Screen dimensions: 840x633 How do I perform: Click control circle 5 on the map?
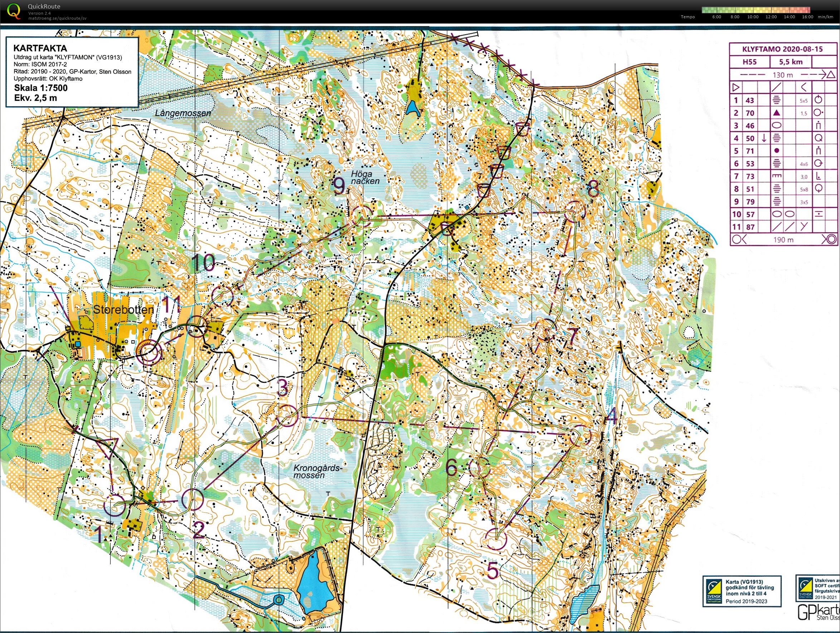(x=496, y=539)
